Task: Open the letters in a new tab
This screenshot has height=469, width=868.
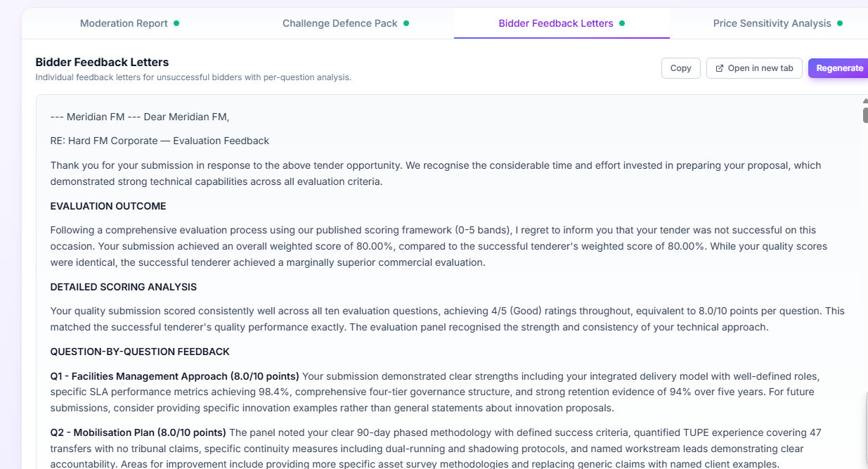Action: [x=754, y=68]
